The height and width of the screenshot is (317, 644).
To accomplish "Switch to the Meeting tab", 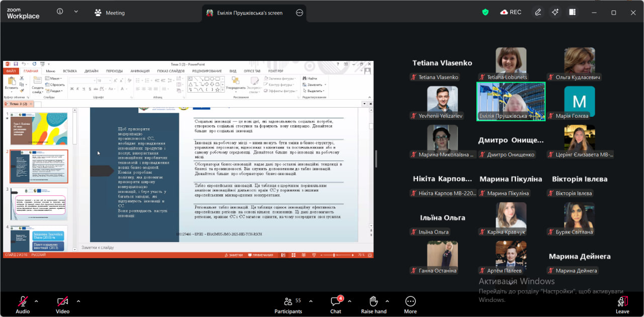I will click(110, 13).
